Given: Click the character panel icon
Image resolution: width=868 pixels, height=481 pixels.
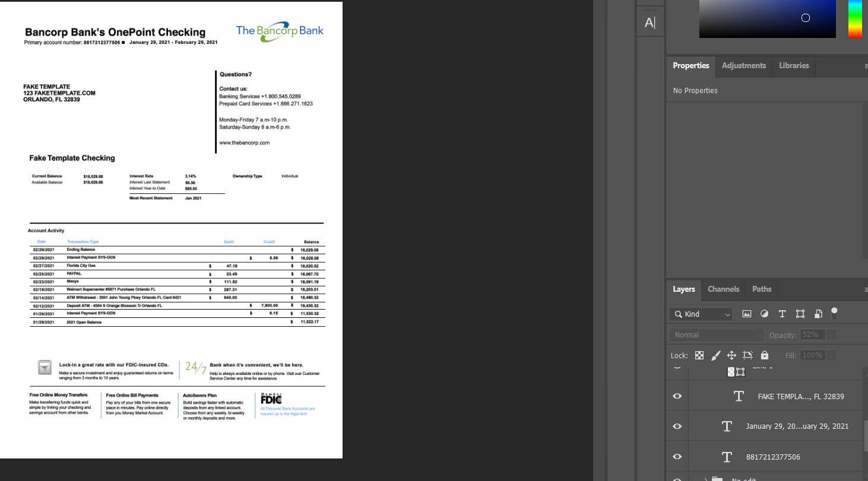Looking at the screenshot, I should [x=650, y=23].
